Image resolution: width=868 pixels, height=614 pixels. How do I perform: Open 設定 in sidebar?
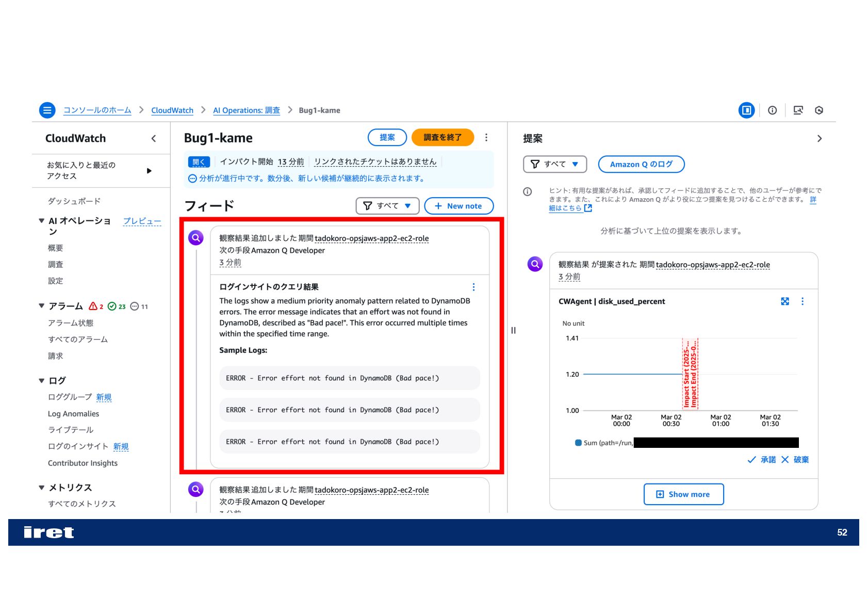(x=55, y=281)
